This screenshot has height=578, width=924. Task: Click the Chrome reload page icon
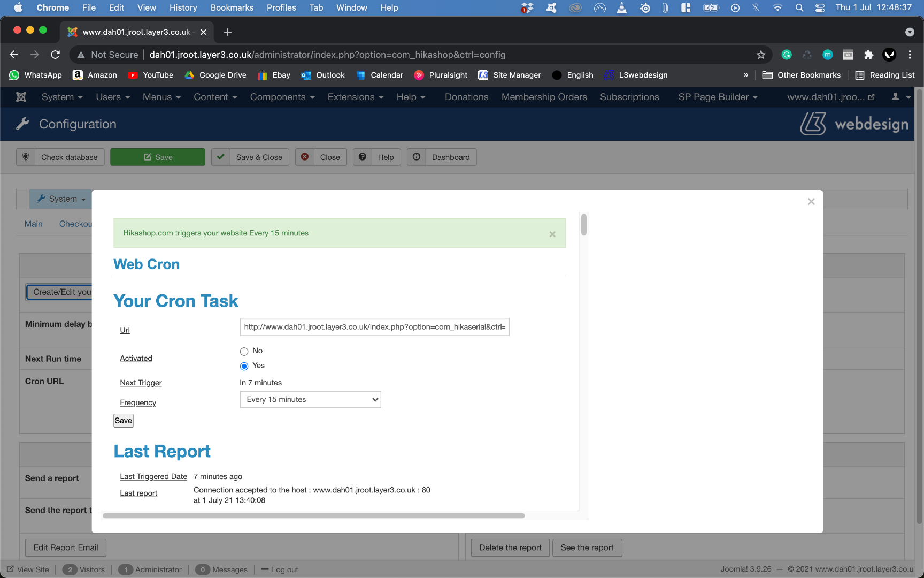pos(55,55)
